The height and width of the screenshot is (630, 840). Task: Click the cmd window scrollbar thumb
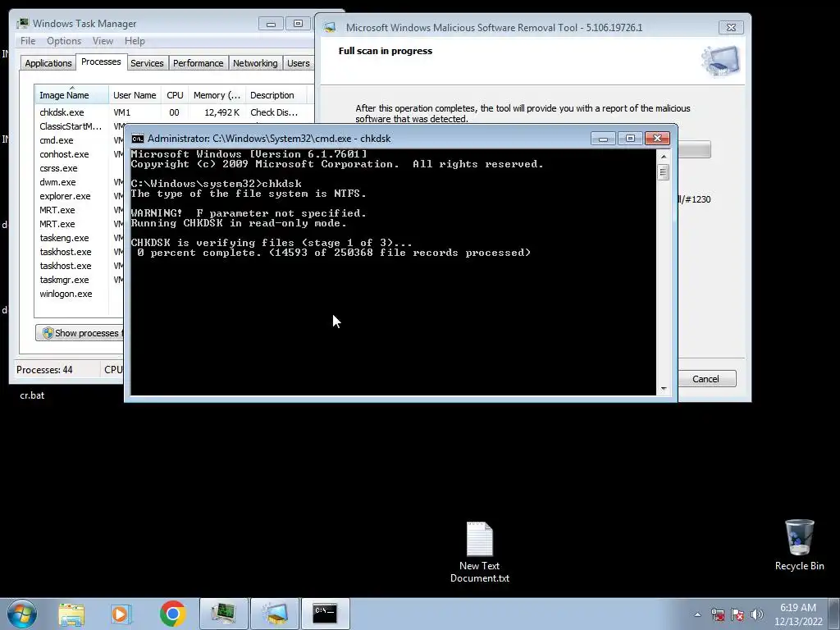pos(664,172)
